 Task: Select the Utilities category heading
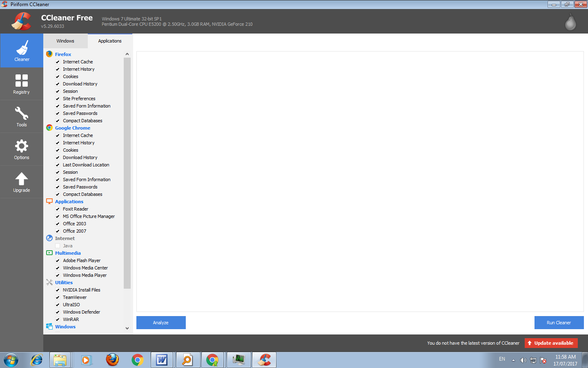tap(64, 283)
